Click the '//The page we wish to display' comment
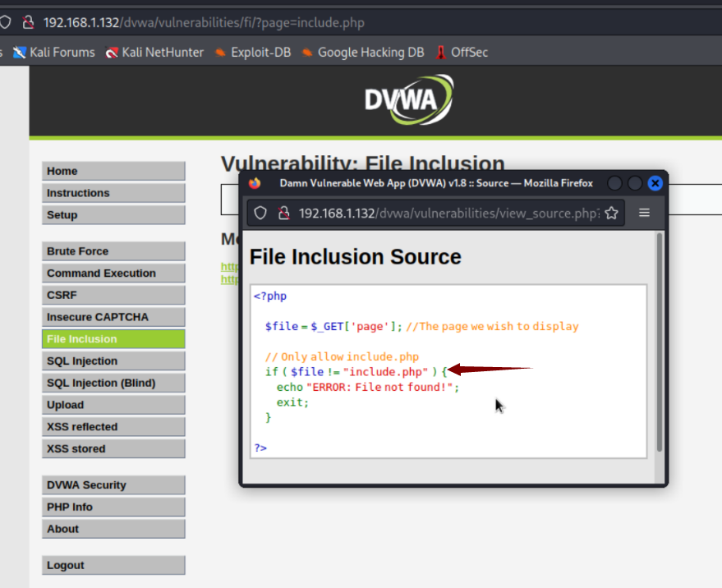Screen dimensions: 722x588 point(492,327)
